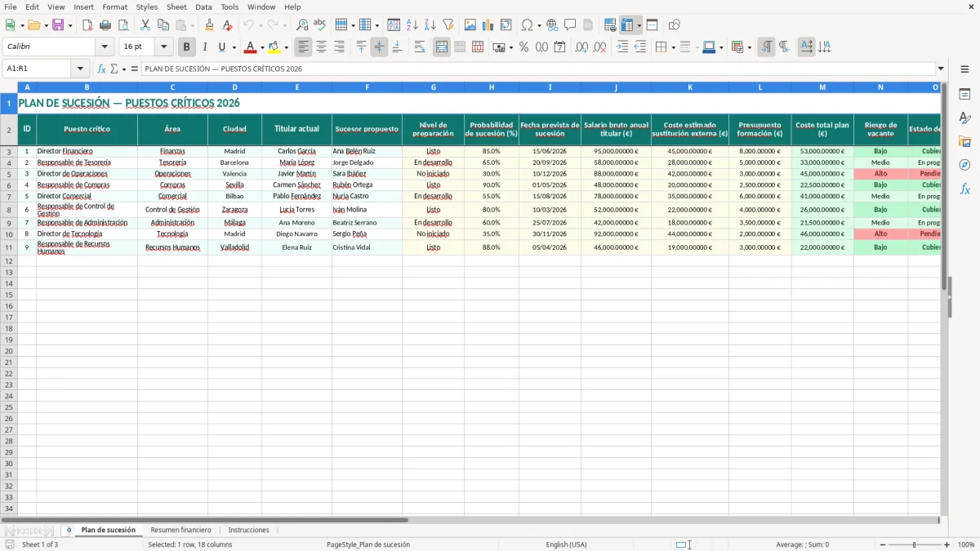
Task: Open sidebar Navigator compass icon
Action: 964,165
